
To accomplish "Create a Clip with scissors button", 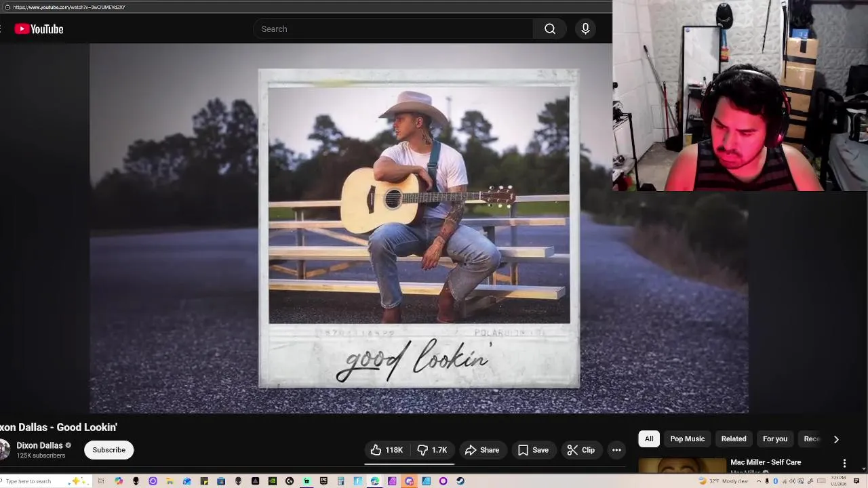I will coord(581,450).
